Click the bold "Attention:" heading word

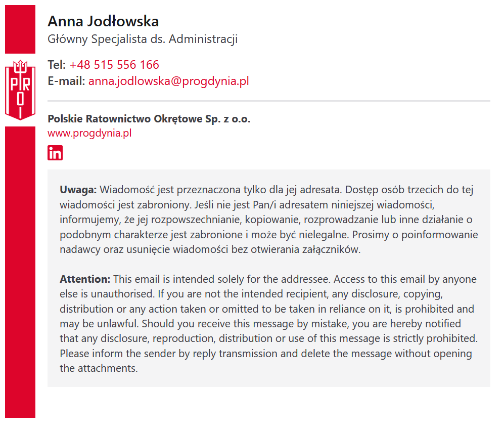tap(84, 279)
